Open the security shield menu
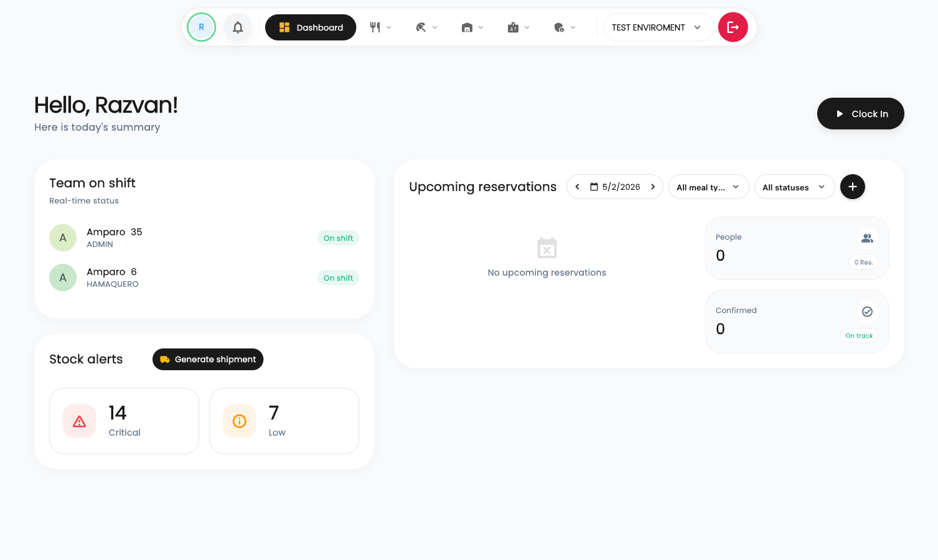Screen dimensions: 938x560 [565, 27]
